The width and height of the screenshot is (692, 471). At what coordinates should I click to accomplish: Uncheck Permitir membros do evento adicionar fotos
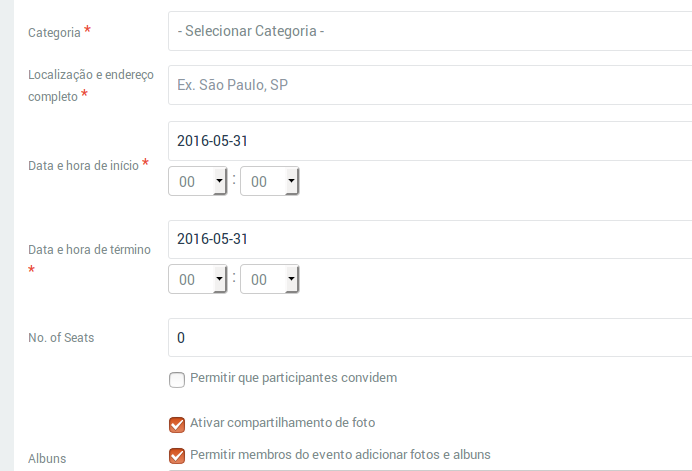(x=177, y=456)
